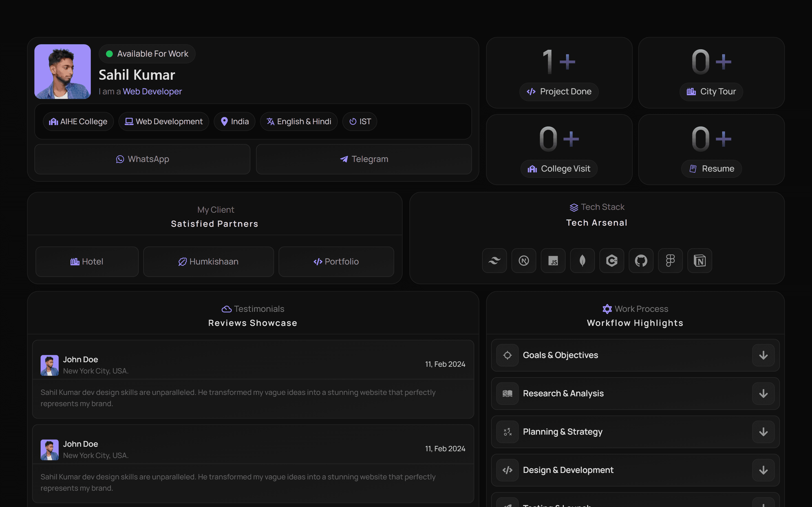Click the GitHub tech stack icon
Screen dimensions: 812x507
tap(641, 261)
